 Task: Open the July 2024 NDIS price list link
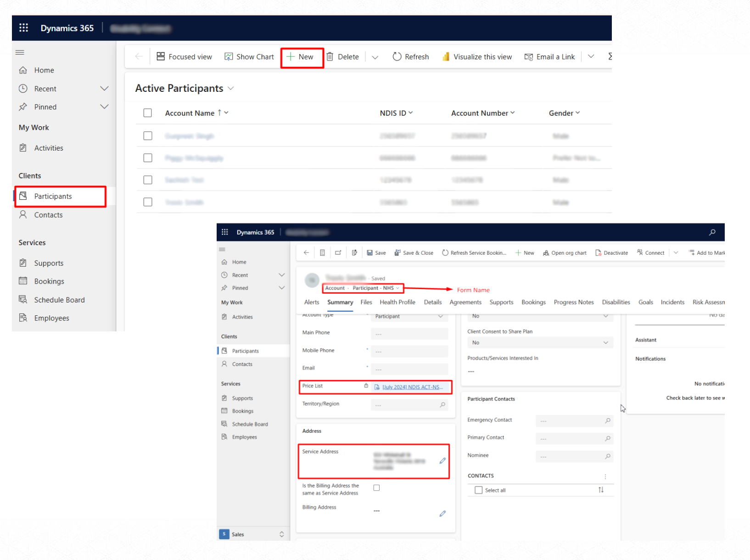click(412, 387)
